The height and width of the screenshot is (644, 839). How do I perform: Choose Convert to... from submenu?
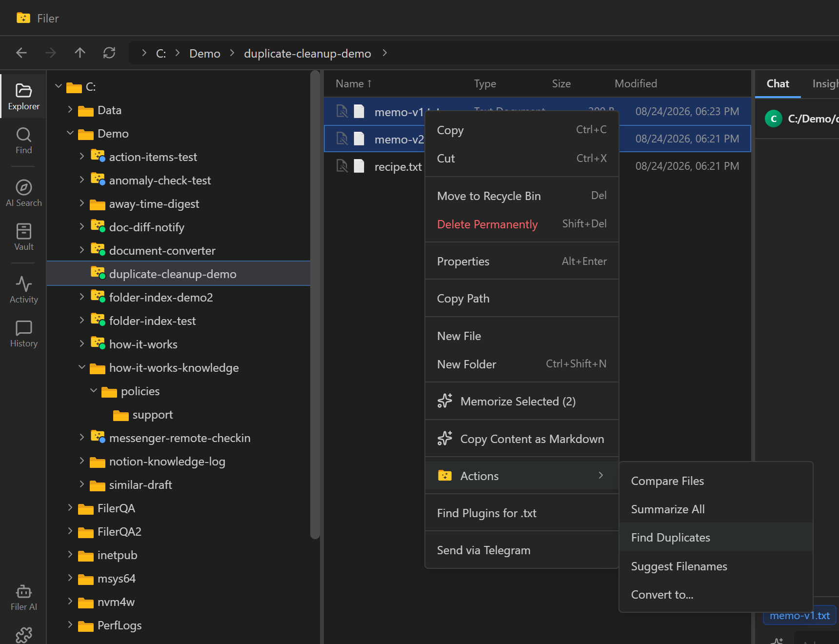[x=716, y=594]
